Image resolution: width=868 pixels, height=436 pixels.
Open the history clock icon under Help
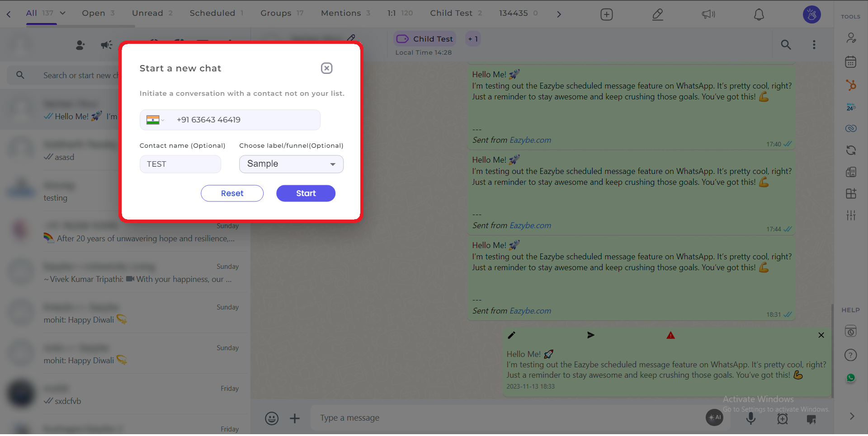click(851, 331)
